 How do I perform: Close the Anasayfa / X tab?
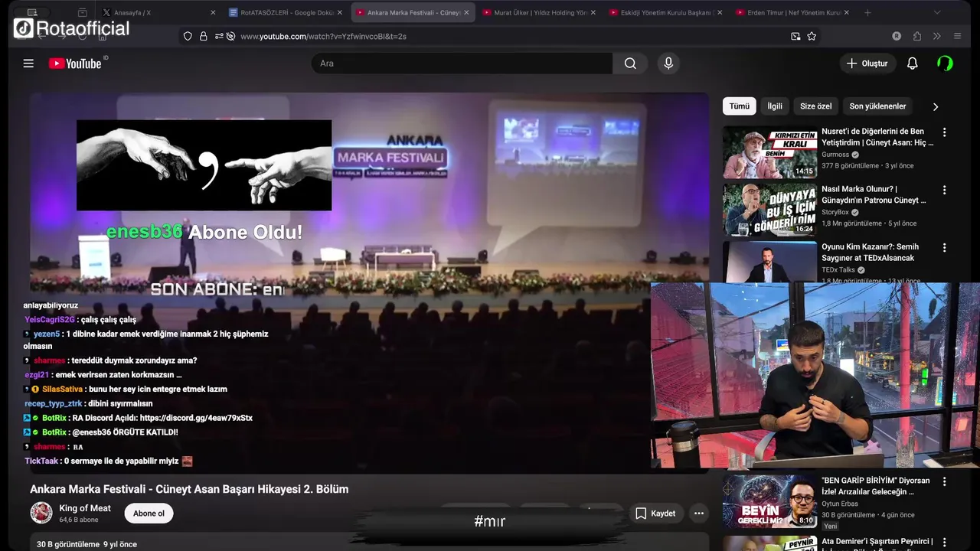pos(213,13)
